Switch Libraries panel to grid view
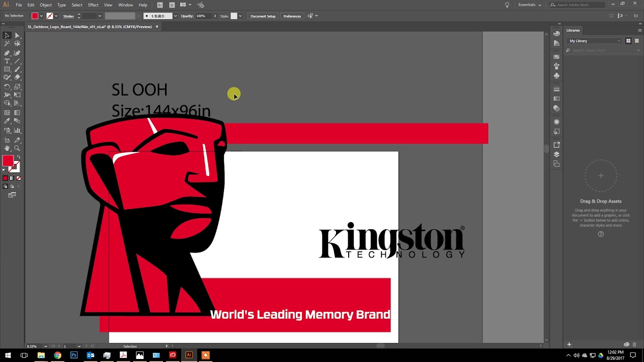The image size is (644, 362). click(628, 41)
